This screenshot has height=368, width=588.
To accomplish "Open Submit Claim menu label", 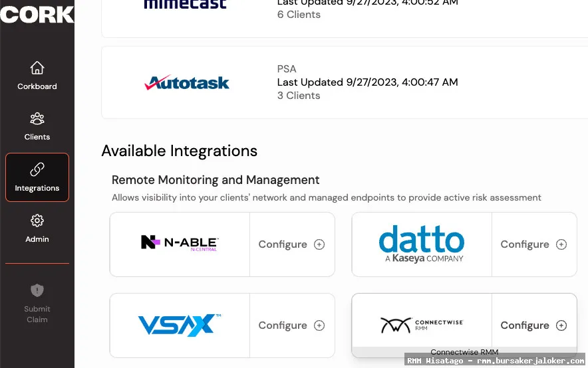I will tap(37, 314).
